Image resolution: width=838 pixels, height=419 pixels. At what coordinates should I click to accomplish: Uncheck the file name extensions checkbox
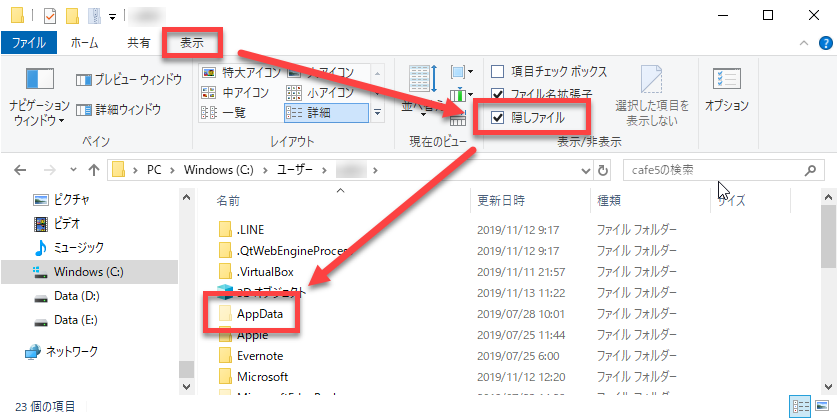497,94
